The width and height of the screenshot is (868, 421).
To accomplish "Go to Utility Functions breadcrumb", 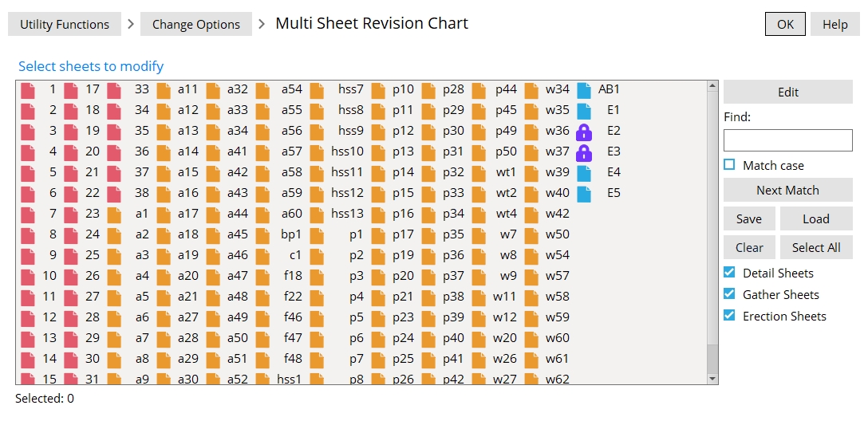I will (x=65, y=24).
